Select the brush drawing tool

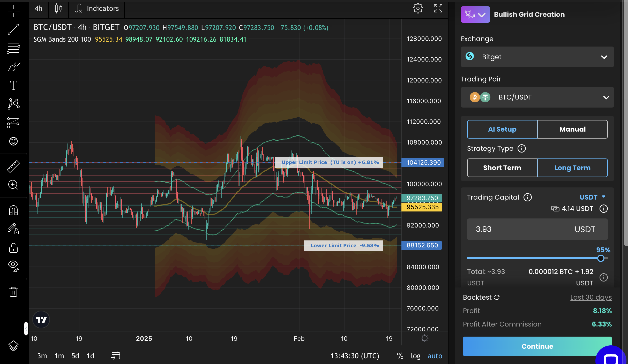13,67
